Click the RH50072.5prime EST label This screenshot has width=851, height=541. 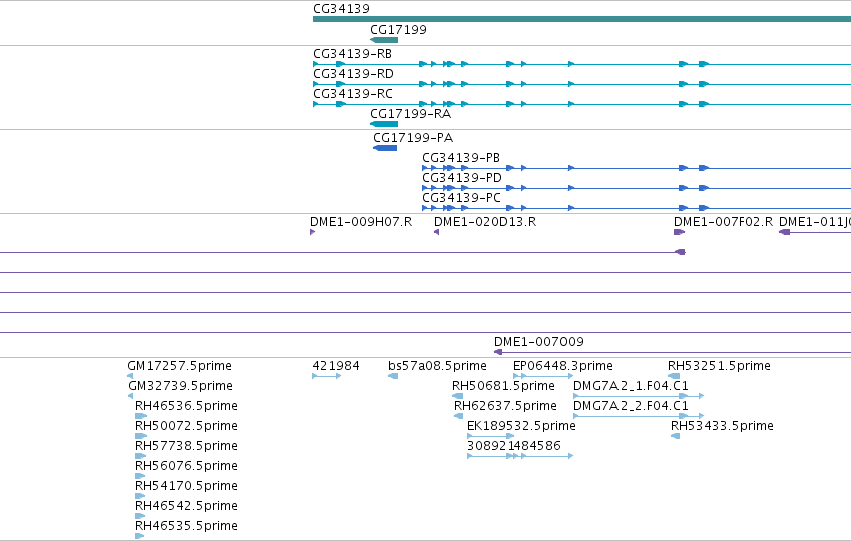pos(186,426)
